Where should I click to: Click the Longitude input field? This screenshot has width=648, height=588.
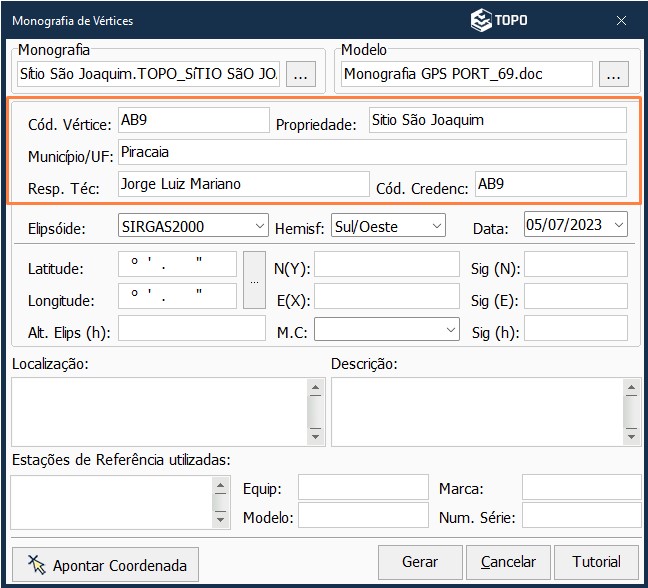coord(177,296)
